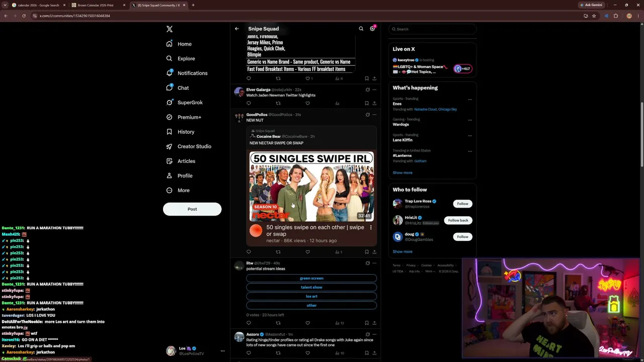Bookmark litw's poll post
The height and width of the screenshot is (362, 644).
(367, 323)
